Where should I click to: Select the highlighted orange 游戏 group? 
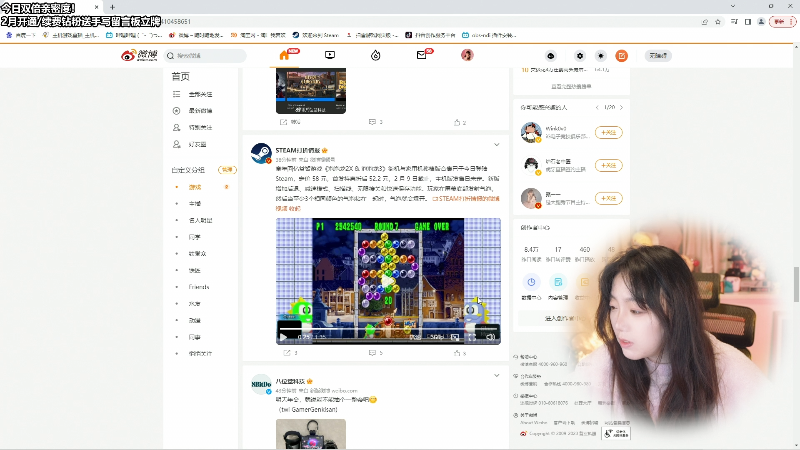tap(195, 187)
